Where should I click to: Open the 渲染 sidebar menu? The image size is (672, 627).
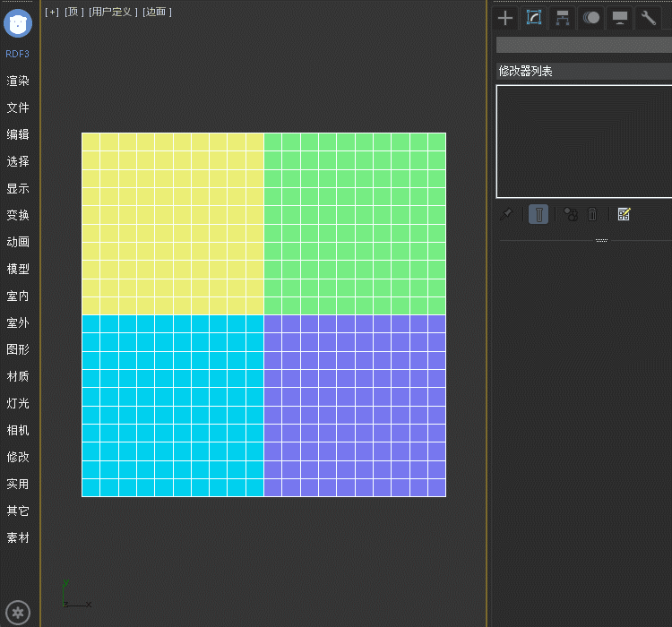click(18, 81)
